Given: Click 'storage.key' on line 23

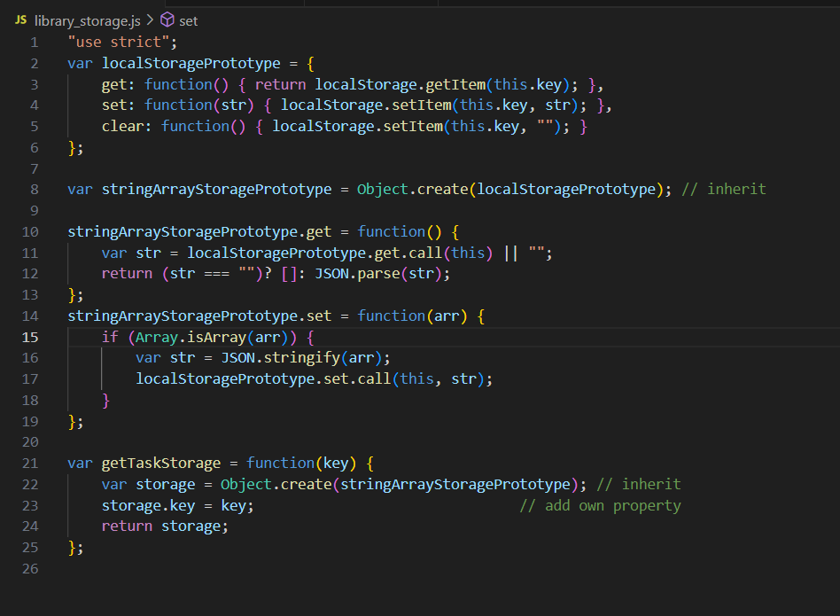Looking at the screenshot, I should pos(148,506).
